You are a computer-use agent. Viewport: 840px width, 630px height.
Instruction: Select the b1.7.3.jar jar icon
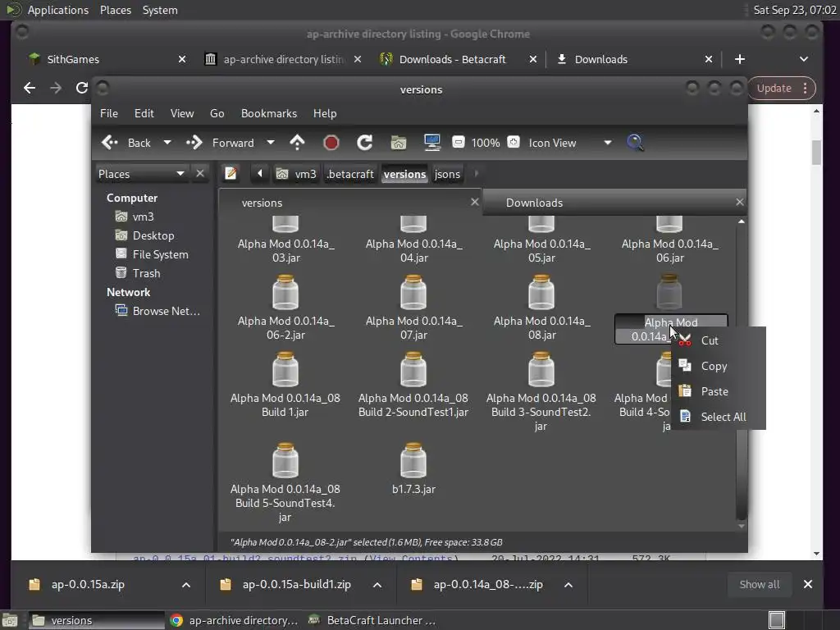point(413,460)
